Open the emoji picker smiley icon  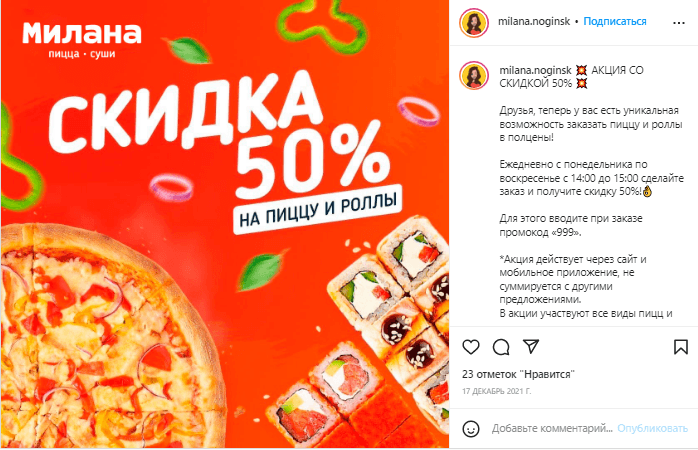pos(471,429)
